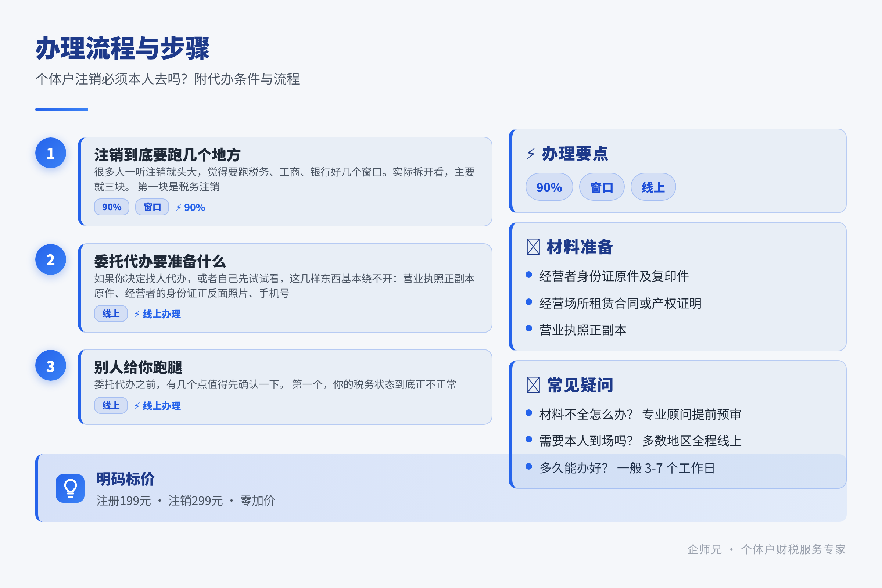Click the 90% pill in the 注销到底要跑几个地方 card
Screen dimensions: 882x588
point(112,207)
